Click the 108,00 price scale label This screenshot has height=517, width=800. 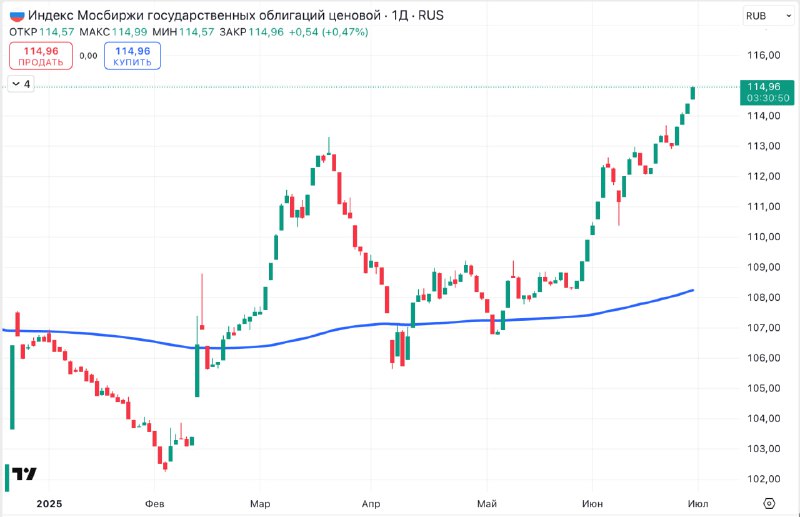pos(764,297)
